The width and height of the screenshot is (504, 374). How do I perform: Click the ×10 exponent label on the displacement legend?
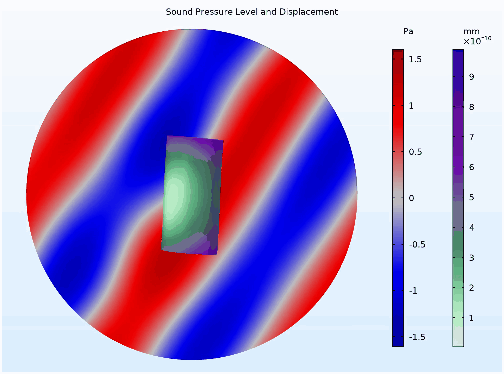click(x=477, y=41)
